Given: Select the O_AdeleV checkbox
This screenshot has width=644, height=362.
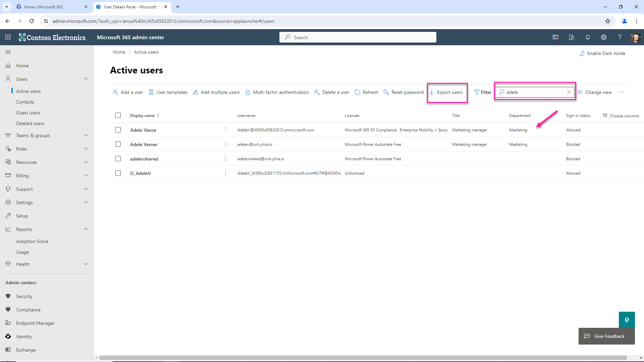Looking at the screenshot, I should point(118,173).
